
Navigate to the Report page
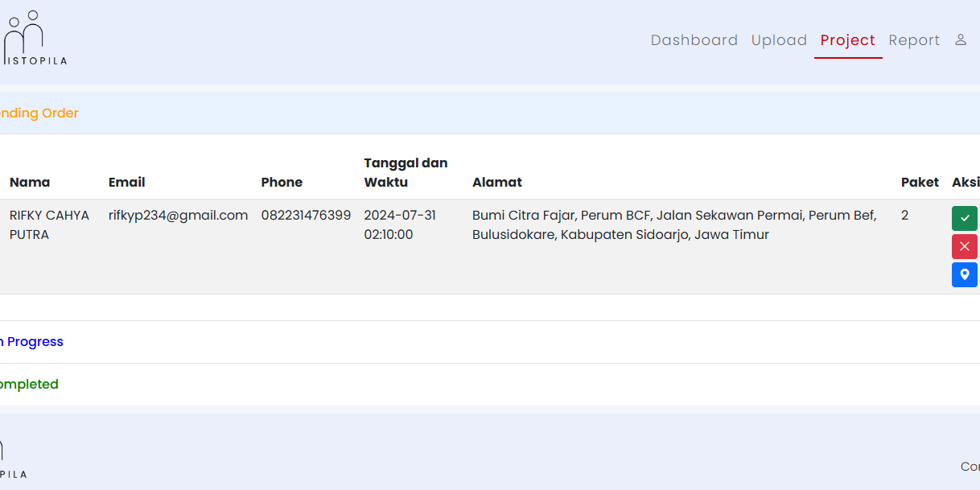coord(914,40)
